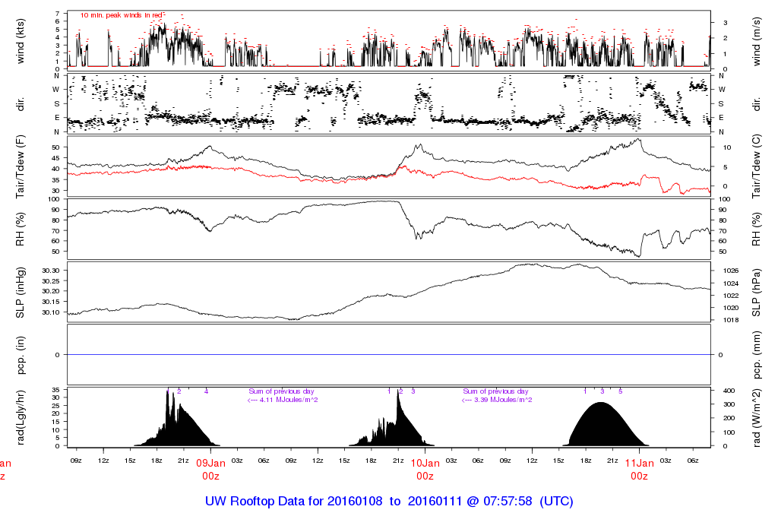
Task: Click the '09Jan' date marker
Action: (x=210, y=463)
